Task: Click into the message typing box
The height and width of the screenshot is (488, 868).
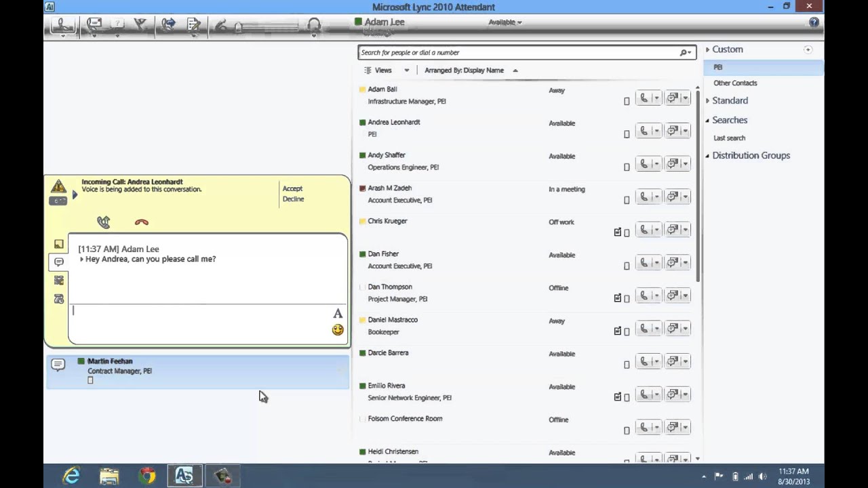Action: coord(201,323)
